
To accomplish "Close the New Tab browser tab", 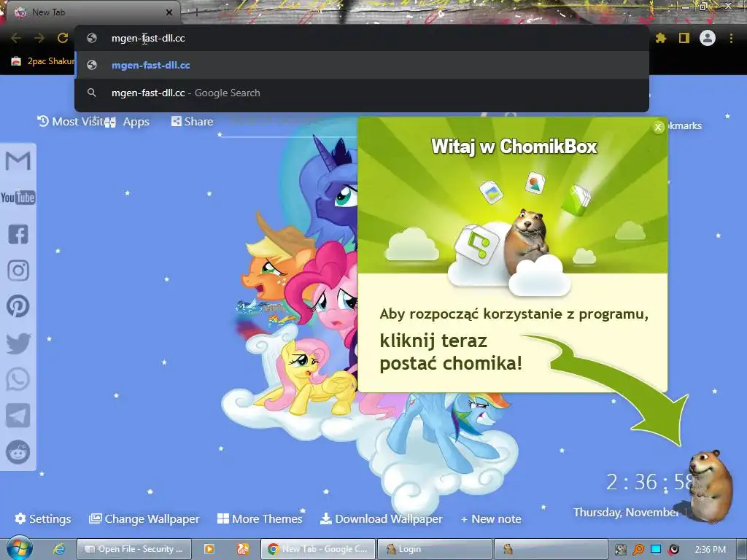I will point(169,12).
